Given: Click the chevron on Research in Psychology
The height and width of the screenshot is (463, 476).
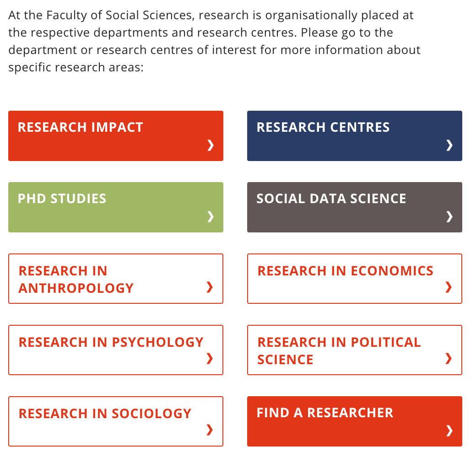Looking at the screenshot, I should (210, 358).
